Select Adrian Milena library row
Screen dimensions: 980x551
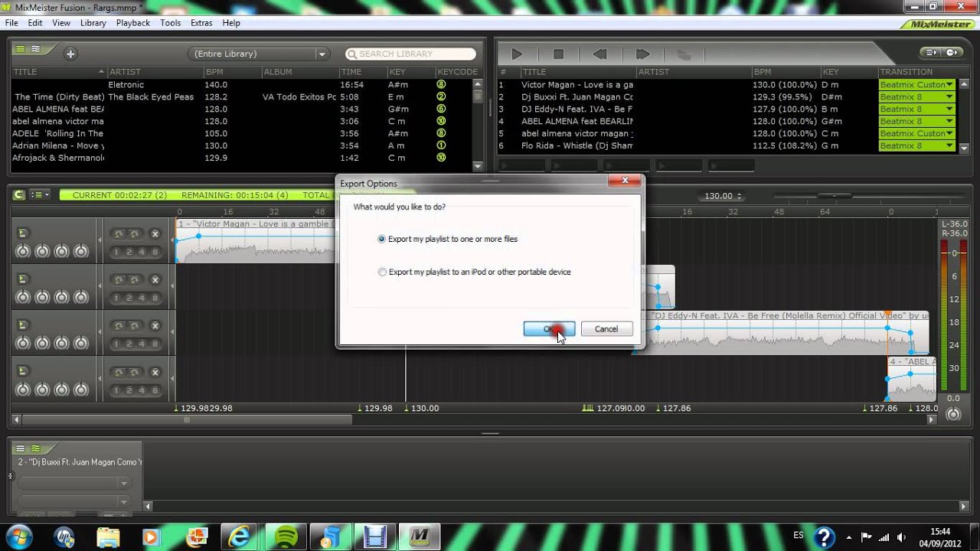click(x=241, y=145)
